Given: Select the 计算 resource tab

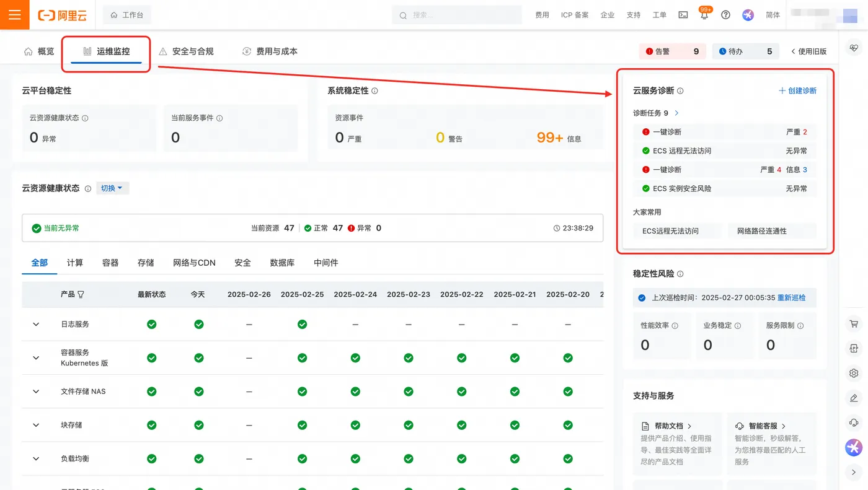Looking at the screenshot, I should pos(75,263).
